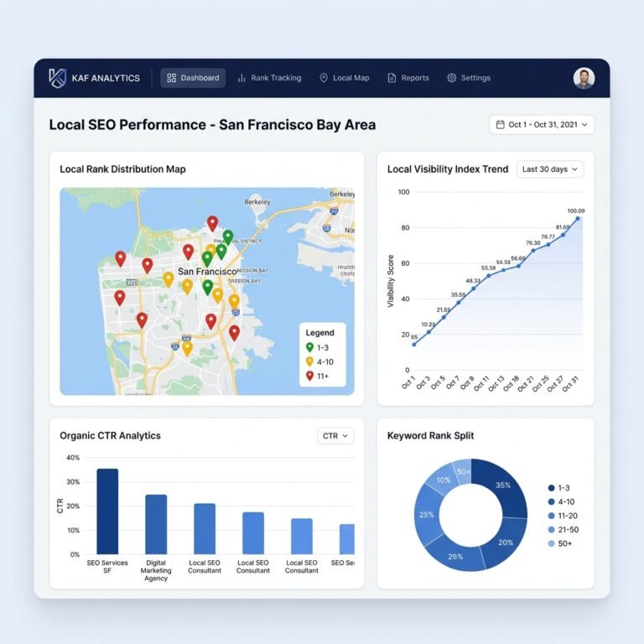Click the Reports document icon
Image resolution: width=644 pixels, height=644 pixels.
pyautogui.click(x=392, y=78)
